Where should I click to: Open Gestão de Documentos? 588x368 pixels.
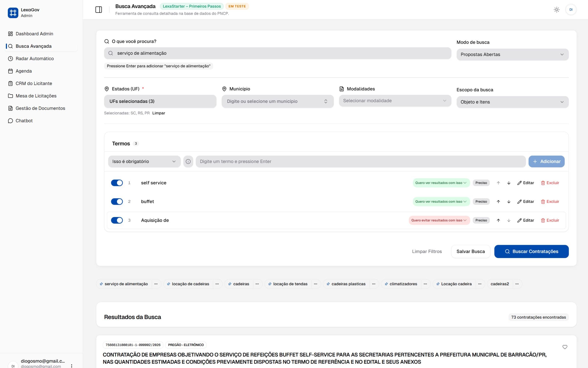click(40, 108)
